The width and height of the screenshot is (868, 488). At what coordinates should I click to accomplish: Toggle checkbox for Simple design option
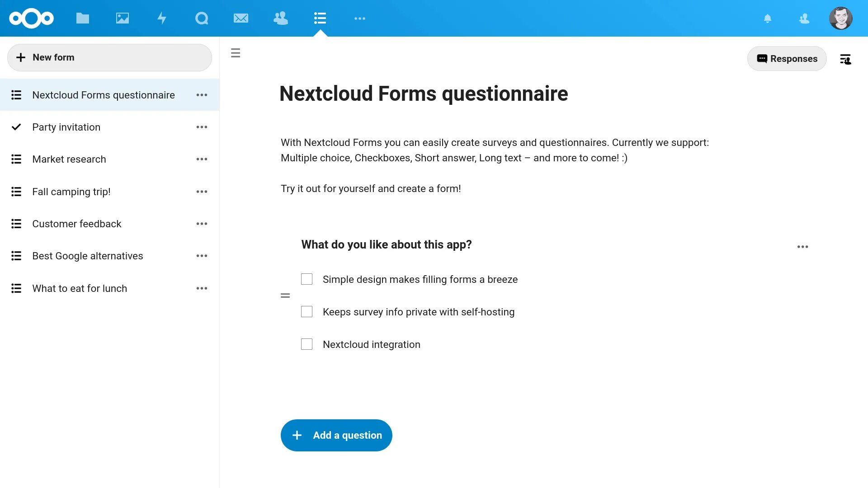(307, 279)
